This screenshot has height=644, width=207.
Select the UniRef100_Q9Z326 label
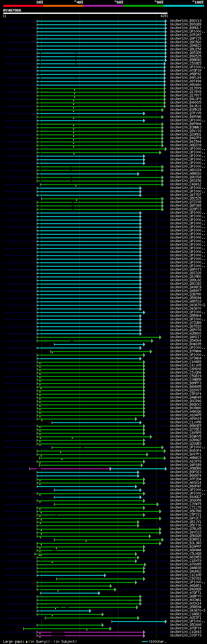point(186,273)
